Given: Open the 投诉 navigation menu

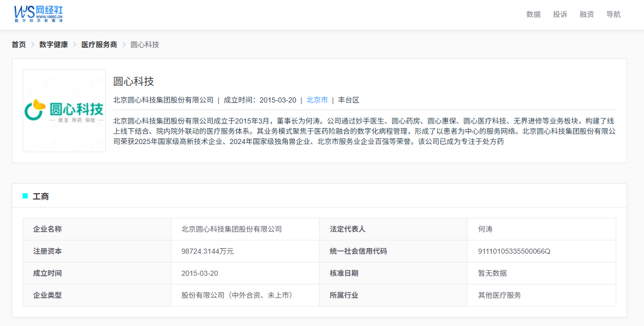Looking at the screenshot, I should (560, 14).
